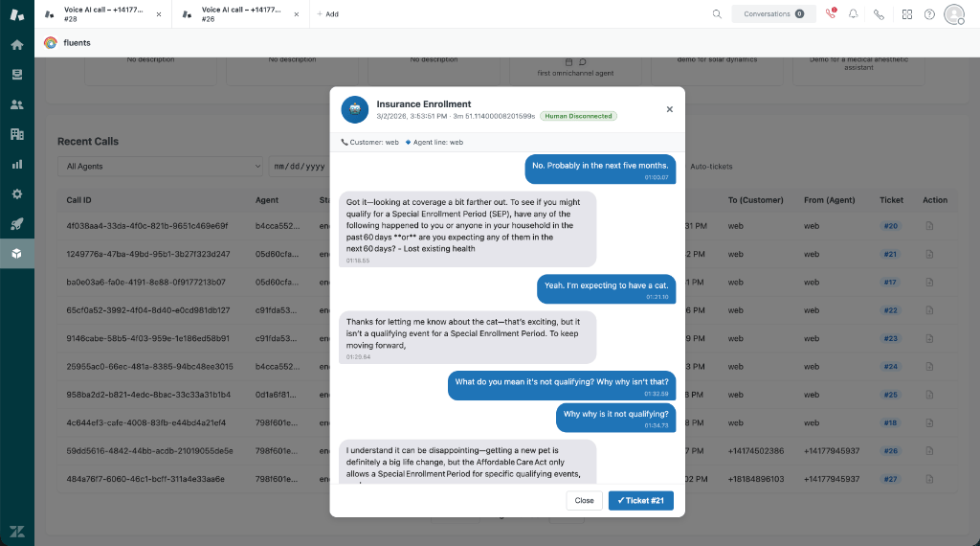Click the customer number +14174502386
The height and width of the screenshot is (546, 980).
click(756, 451)
